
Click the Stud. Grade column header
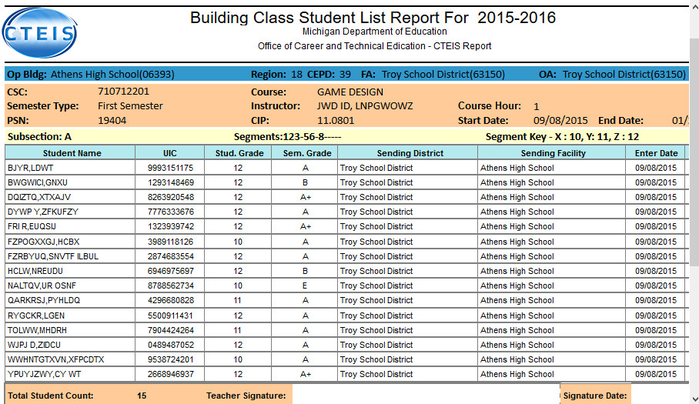coord(238,153)
